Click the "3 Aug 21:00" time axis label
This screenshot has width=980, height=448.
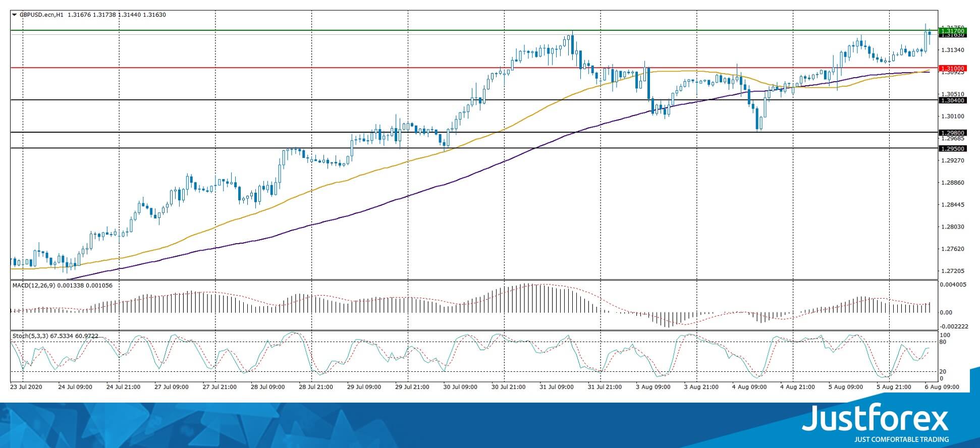pyautogui.click(x=701, y=387)
